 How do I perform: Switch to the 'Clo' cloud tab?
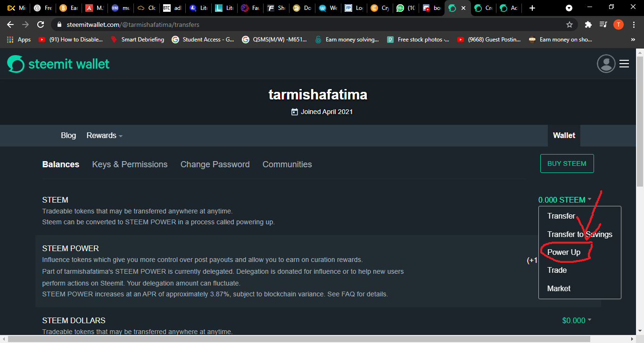(x=146, y=8)
